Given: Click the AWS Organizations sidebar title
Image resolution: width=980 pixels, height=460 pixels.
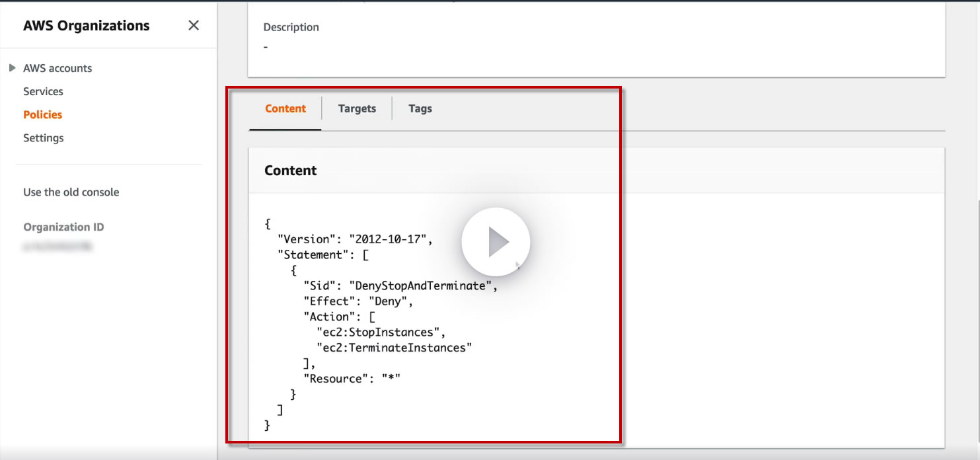Looking at the screenshot, I should [87, 26].
